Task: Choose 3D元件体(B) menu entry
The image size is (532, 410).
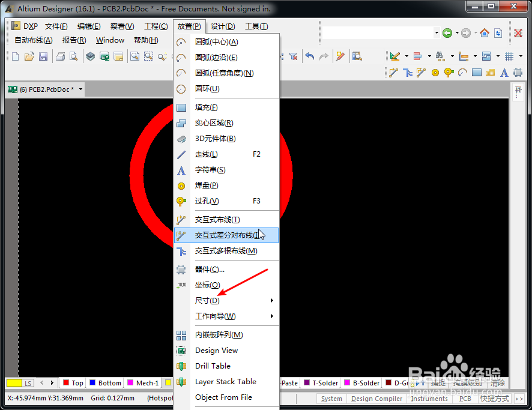Action: [x=226, y=139]
